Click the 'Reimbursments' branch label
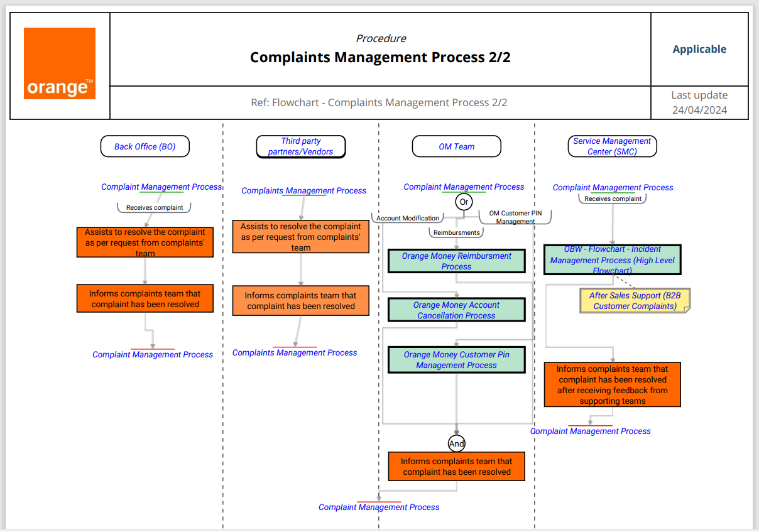This screenshot has width=759, height=532. coord(457,232)
